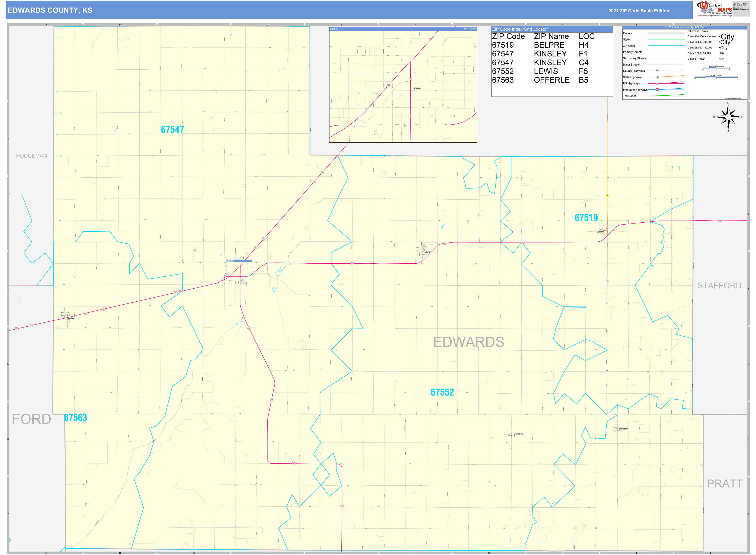Click the yellow highway marker north of Belpre
This screenshot has height=555, width=756.
[607, 196]
